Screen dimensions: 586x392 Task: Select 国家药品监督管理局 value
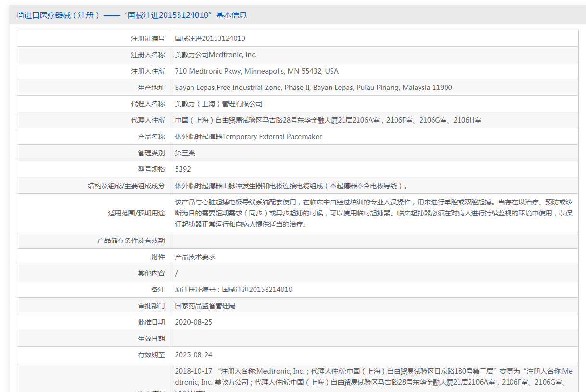pyautogui.click(x=205, y=306)
